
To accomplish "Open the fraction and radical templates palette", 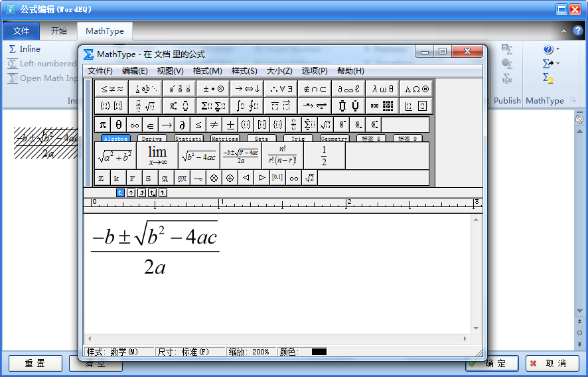I will click(x=145, y=106).
